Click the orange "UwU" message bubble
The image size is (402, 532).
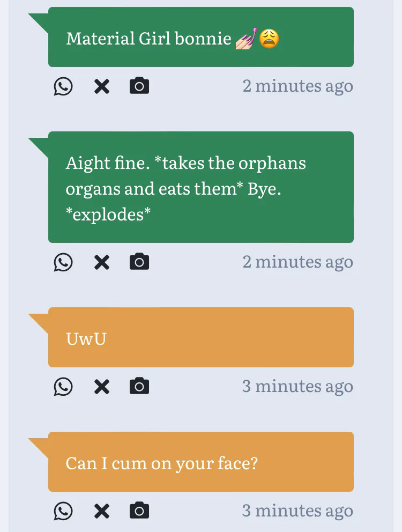(200, 337)
